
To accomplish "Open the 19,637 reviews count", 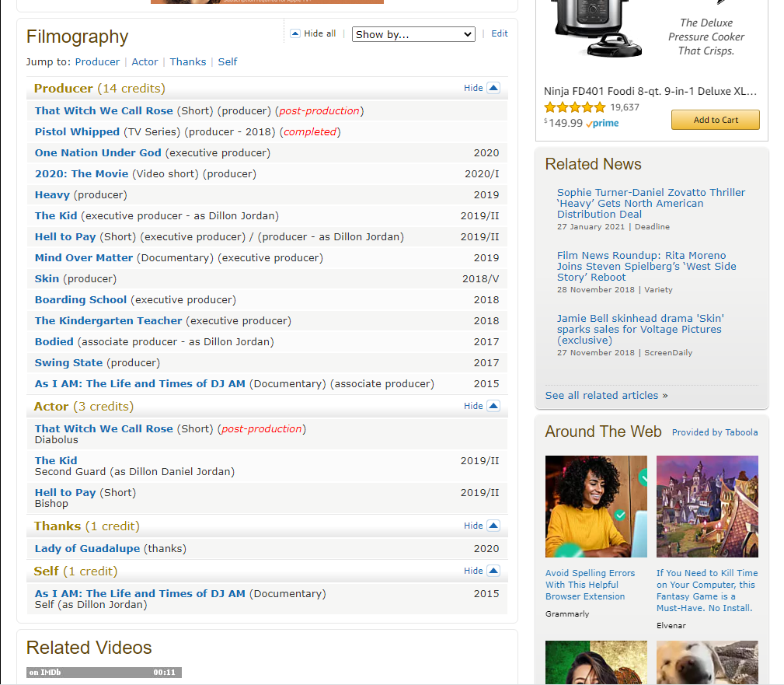I will point(625,107).
